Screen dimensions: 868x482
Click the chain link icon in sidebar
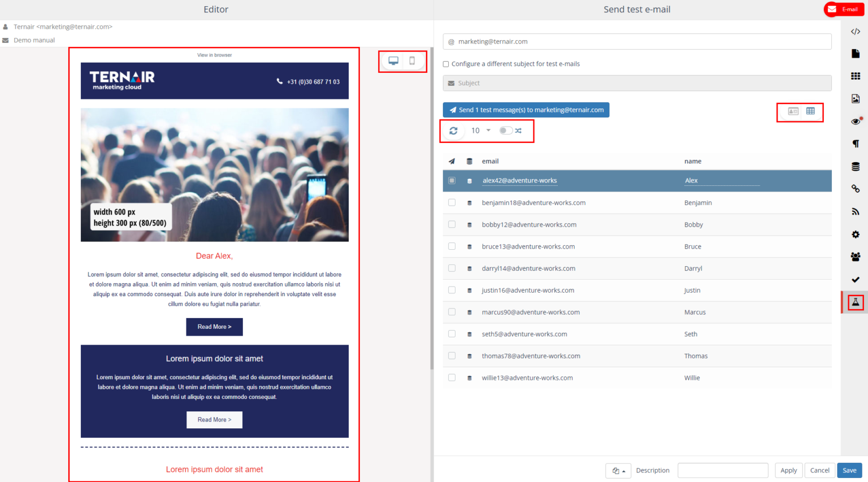click(x=856, y=189)
